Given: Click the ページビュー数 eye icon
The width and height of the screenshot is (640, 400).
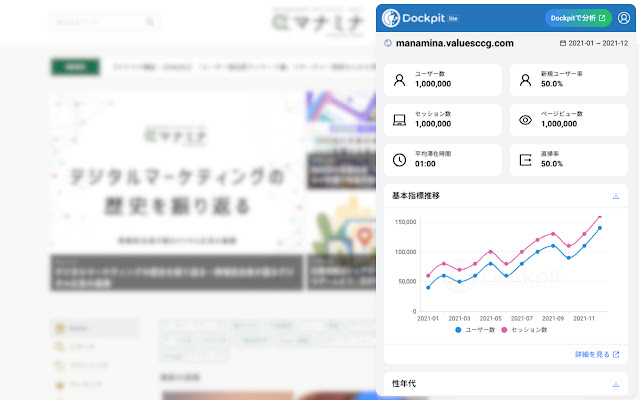Looking at the screenshot, I should (525, 120).
